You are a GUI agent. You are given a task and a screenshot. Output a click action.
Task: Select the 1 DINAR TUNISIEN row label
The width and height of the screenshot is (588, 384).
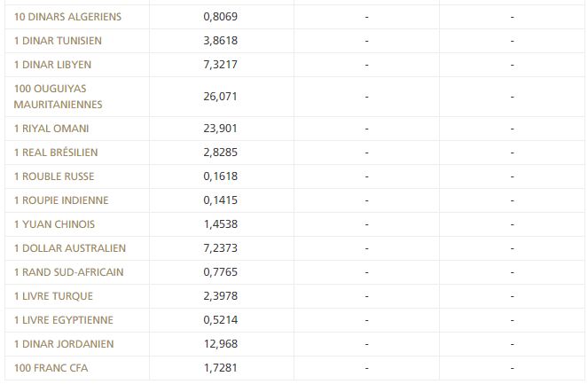tap(58, 41)
